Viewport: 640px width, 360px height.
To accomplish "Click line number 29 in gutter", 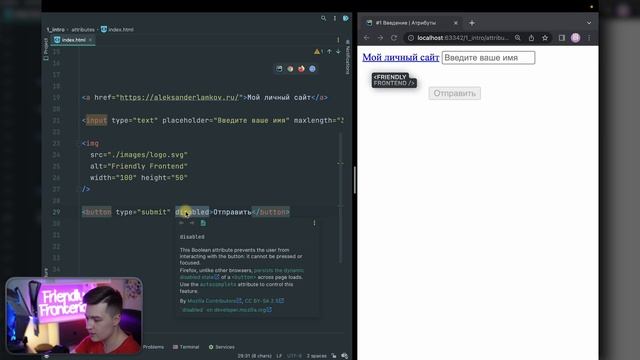I will [56, 212].
